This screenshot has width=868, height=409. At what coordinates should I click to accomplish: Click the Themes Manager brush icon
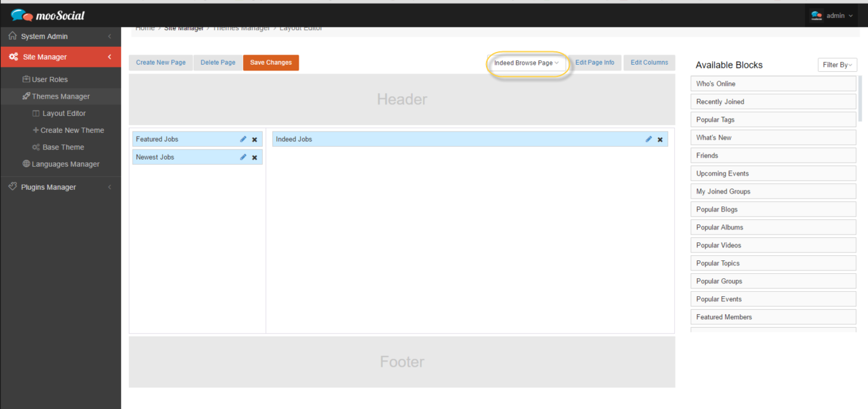[26, 96]
